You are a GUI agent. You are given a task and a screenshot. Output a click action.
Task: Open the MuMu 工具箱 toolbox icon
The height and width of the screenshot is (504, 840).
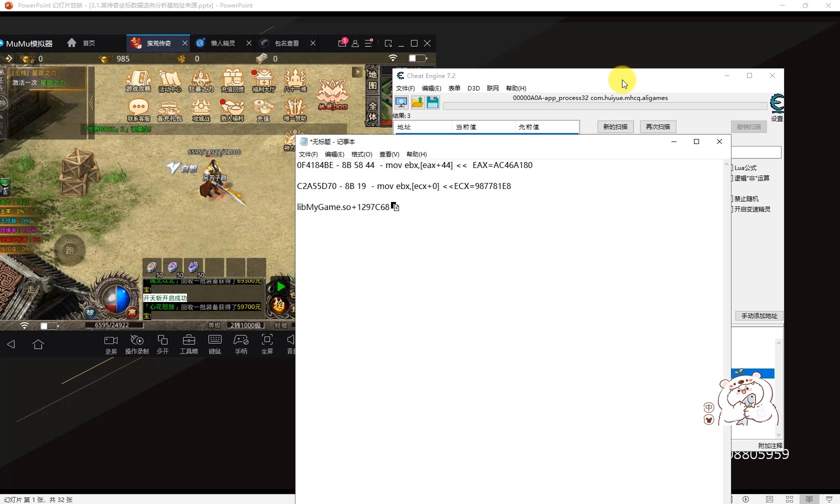(x=189, y=344)
